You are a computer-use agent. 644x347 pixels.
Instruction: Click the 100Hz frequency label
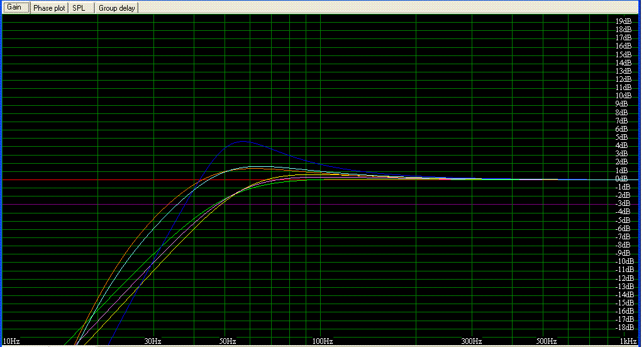[323, 341]
